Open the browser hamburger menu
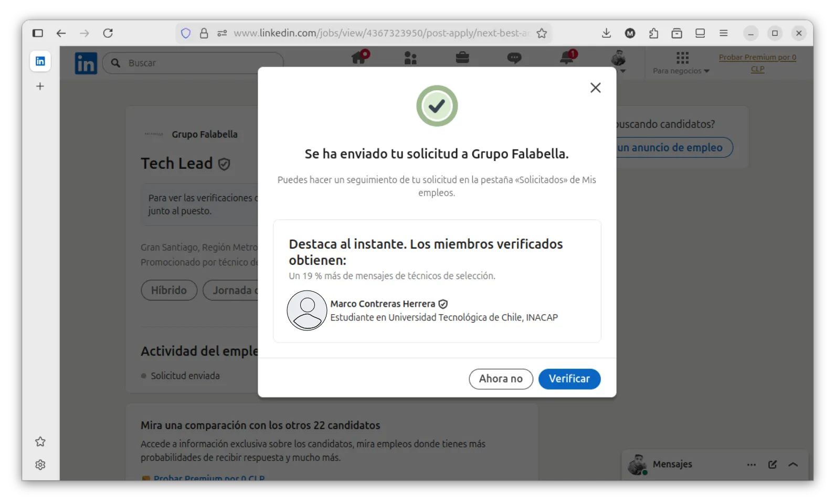835x504 pixels. tap(724, 33)
